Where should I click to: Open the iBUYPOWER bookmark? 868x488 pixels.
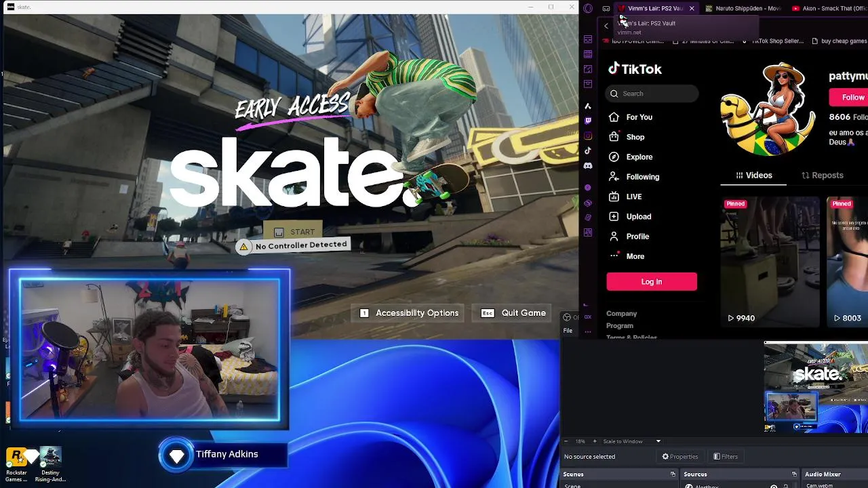click(x=634, y=41)
